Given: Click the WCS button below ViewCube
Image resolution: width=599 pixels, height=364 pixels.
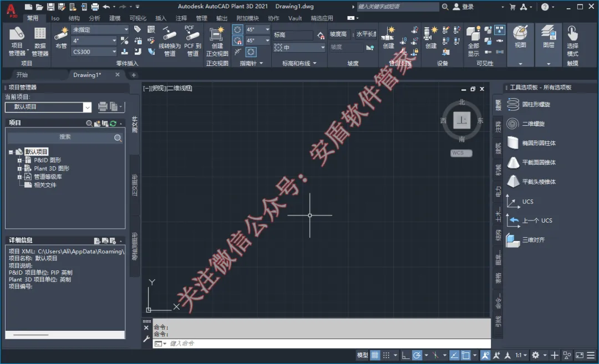Looking at the screenshot, I should (x=461, y=153).
